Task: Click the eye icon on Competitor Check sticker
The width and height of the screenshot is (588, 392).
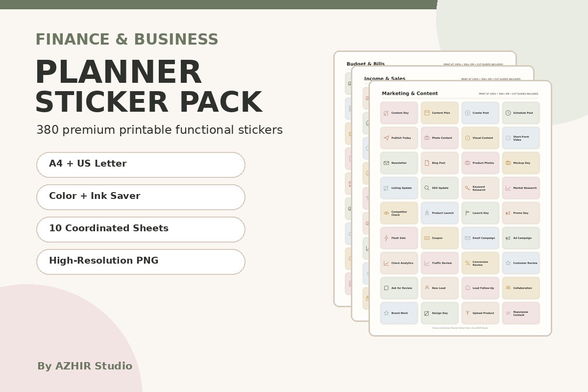Action: 386,213
